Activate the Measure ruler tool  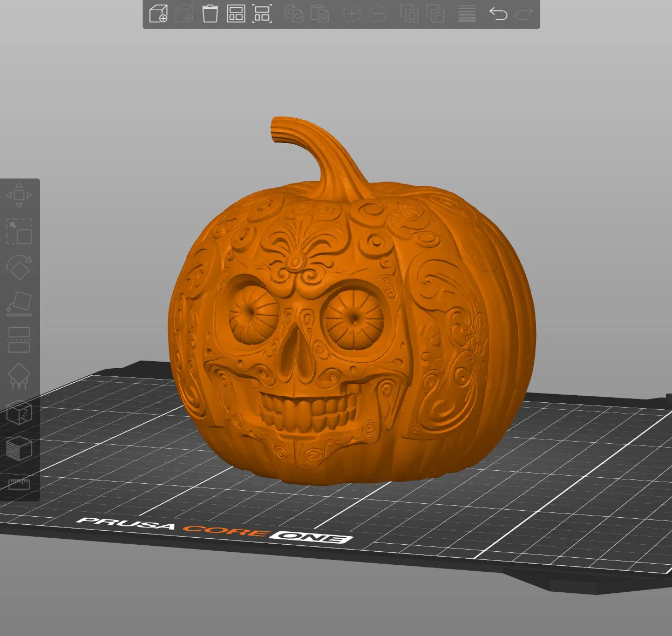click(19, 484)
